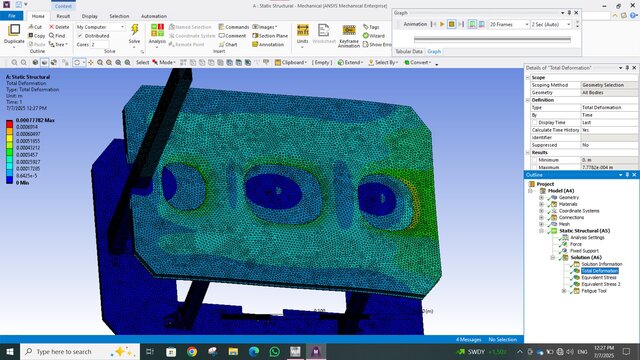Expand the Fatigue Tool node
640x360 pixels.
[564, 291]
